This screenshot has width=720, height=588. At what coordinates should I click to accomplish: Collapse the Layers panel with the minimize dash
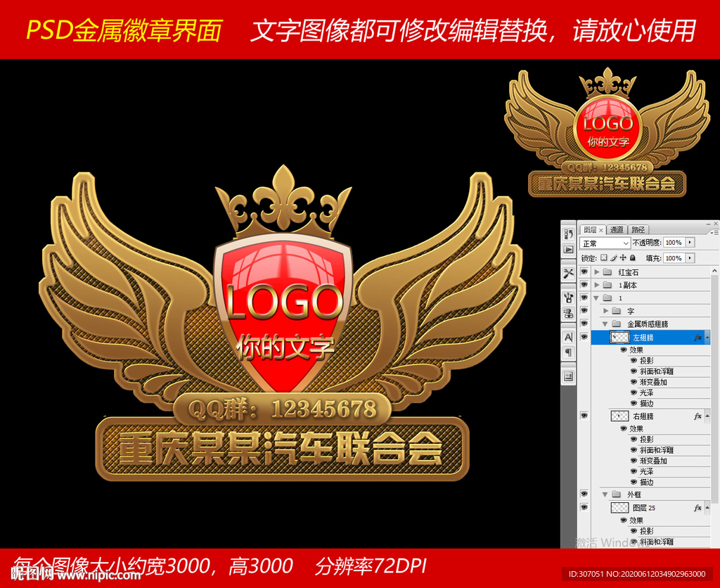tap(709, 224)
